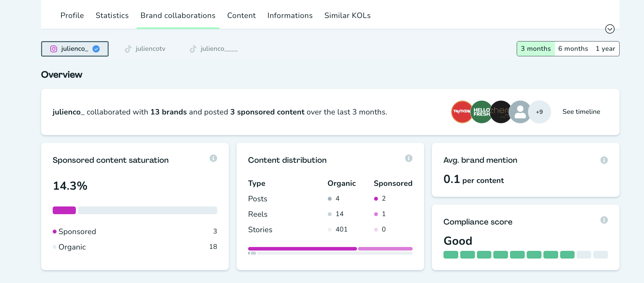
Task: View Compliance score info icon
Action: (604, 220)
